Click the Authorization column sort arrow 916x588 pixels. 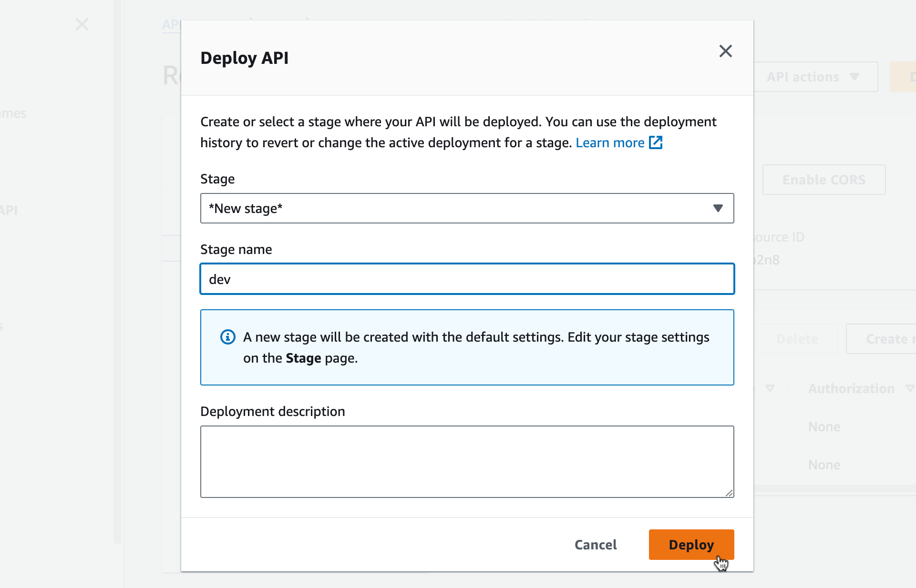[x=910, y=388]
